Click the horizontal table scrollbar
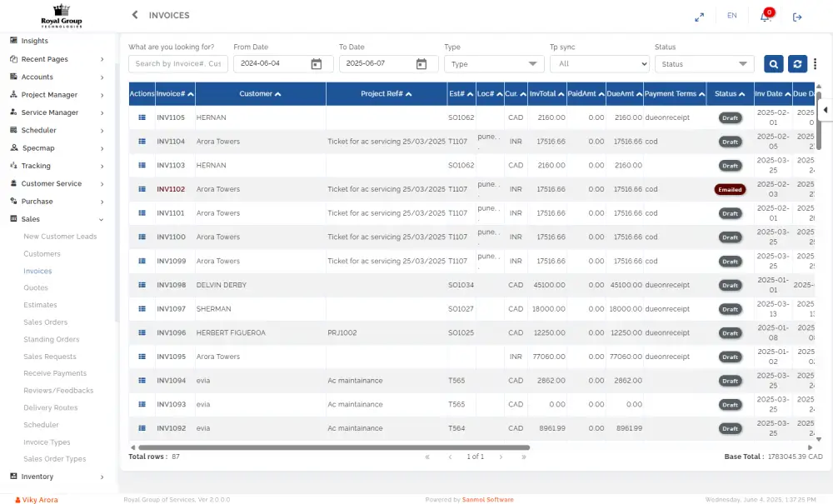This screenshot has height=504, width=833. coord(333,447)
